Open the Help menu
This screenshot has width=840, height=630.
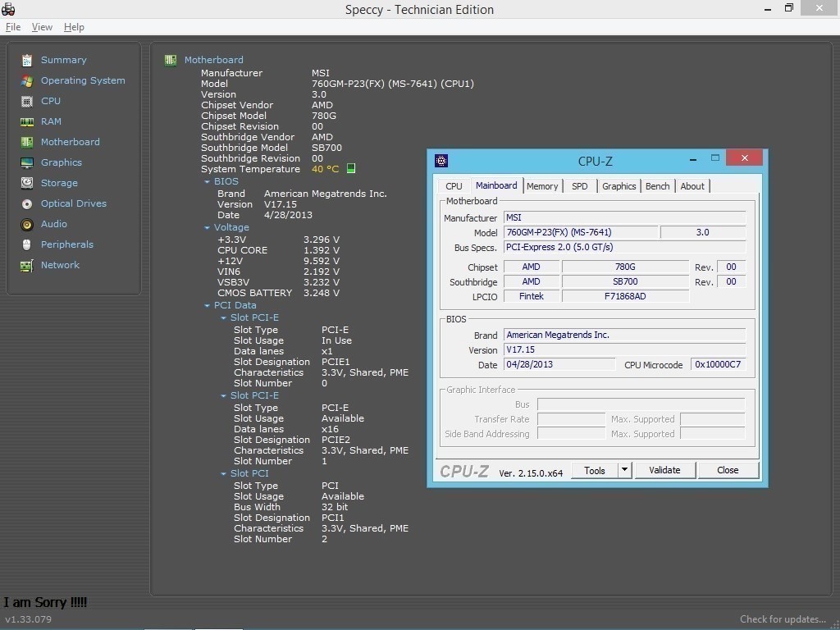[74, 27]
